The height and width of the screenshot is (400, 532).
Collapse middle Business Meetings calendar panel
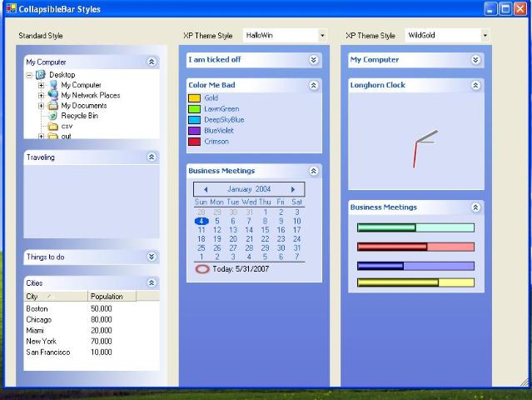(314, 171)
